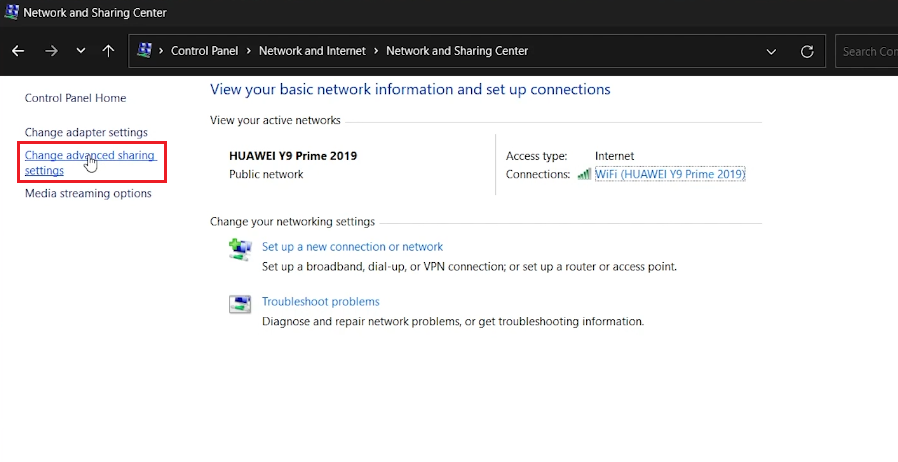Click the Control Panel icon in address bar
898x462 pixels.
point(144,51)
